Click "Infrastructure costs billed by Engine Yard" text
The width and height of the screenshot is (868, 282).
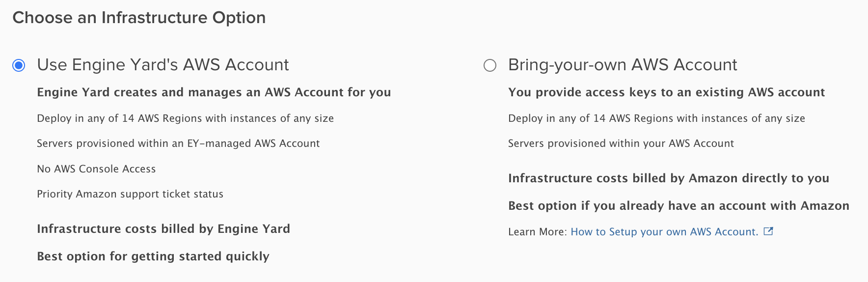click(163, 229)
